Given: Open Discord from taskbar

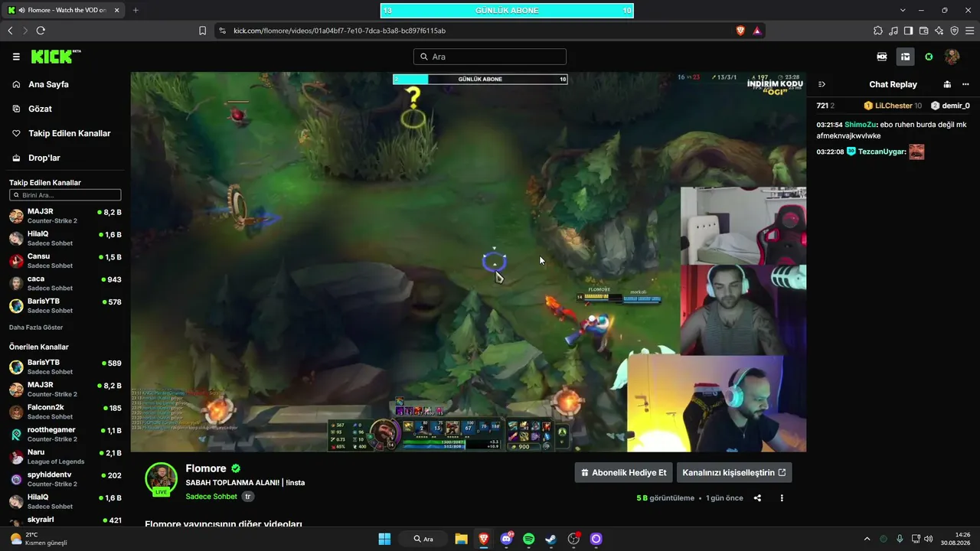Looking at the screenshot, I should coord(506,539).
